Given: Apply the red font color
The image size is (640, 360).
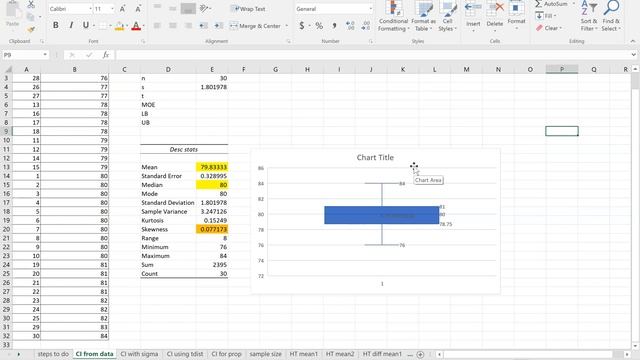Looking at the screenshot, I should pos(136,26).
